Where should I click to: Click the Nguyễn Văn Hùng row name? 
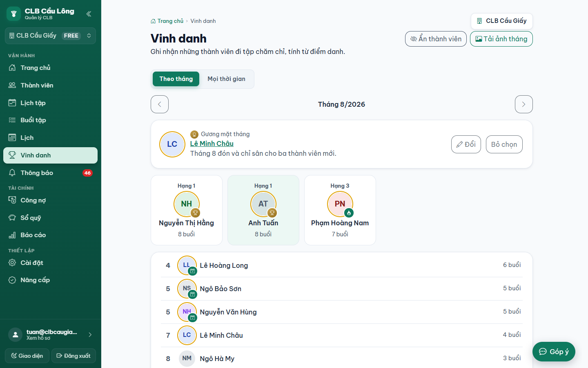(228, 312)
